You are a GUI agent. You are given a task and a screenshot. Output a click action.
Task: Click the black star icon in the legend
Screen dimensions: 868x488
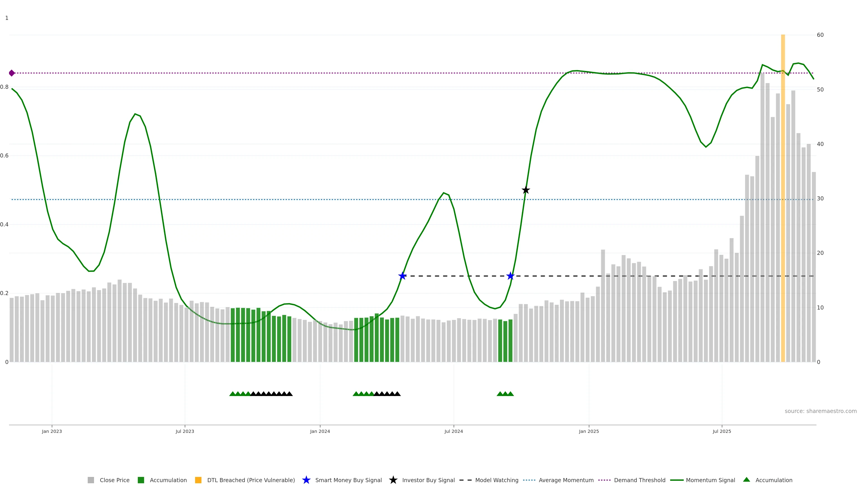tap(393, 480)
